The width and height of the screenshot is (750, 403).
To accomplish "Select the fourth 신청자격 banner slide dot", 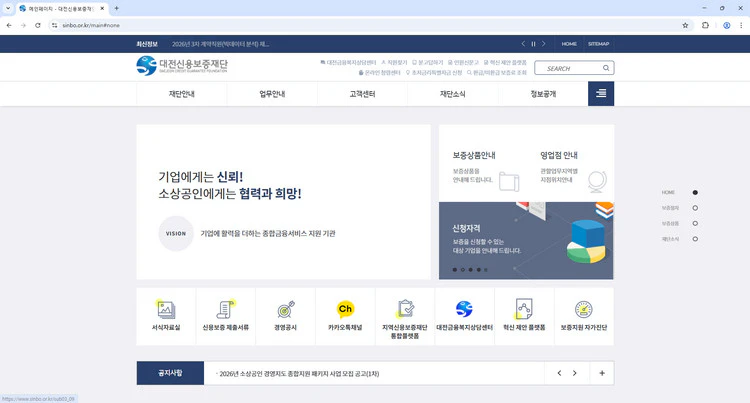I will pos(478,270).
